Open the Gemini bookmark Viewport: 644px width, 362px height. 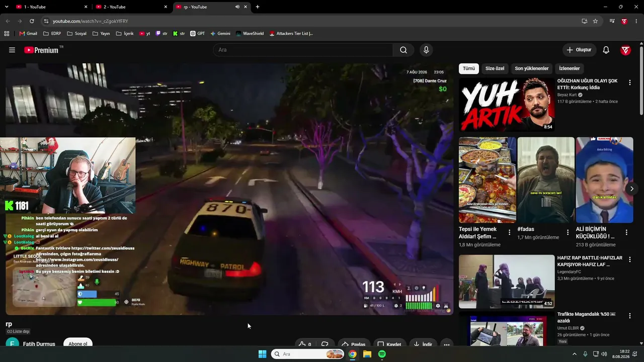pyautogui.click(x=220, y=34)
